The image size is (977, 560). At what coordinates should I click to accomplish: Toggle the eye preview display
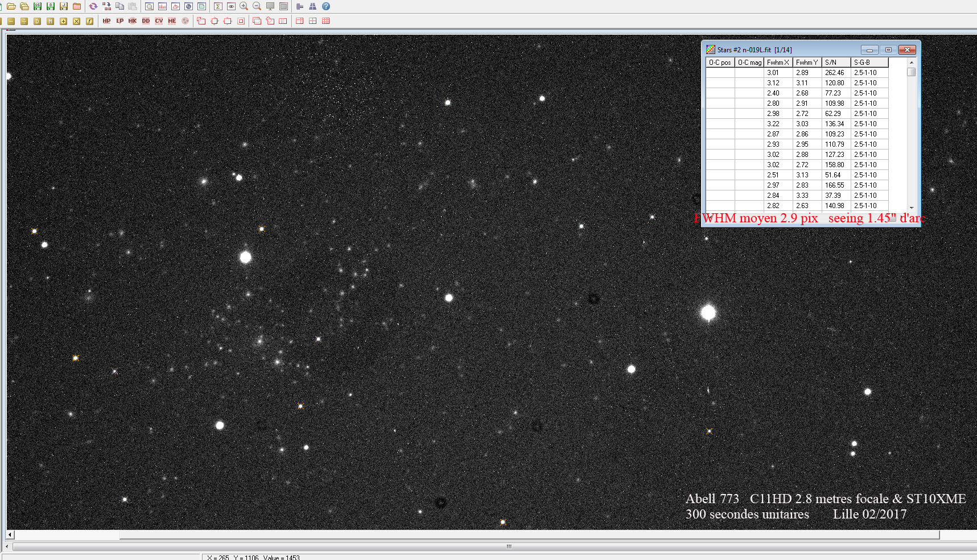[231, 6]
